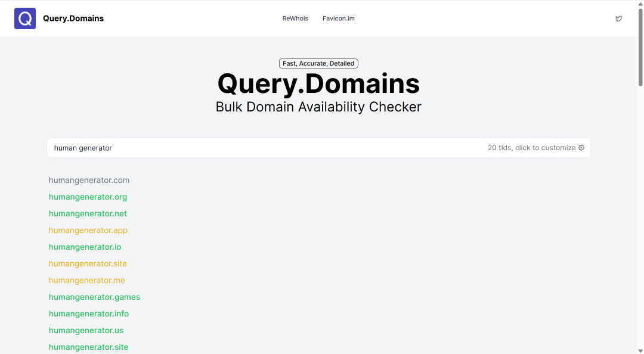This screenshot has width=644, height=354.
Task: Open the Query.Domains header brand name
Action: 73,18
